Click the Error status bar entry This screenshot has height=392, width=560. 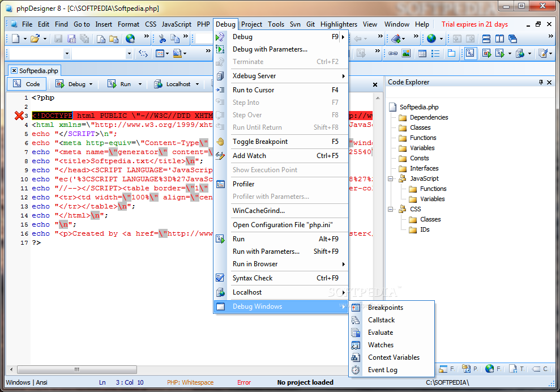click(x=244, y=382)
